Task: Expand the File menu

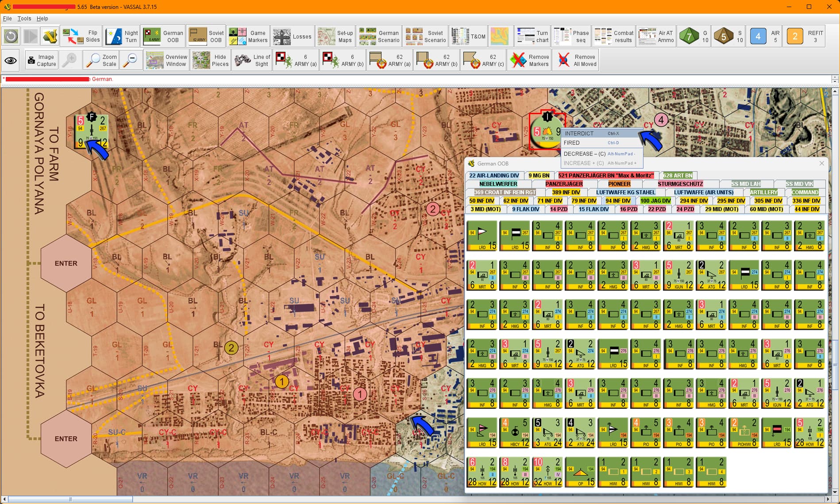Action: click(7, 19)
